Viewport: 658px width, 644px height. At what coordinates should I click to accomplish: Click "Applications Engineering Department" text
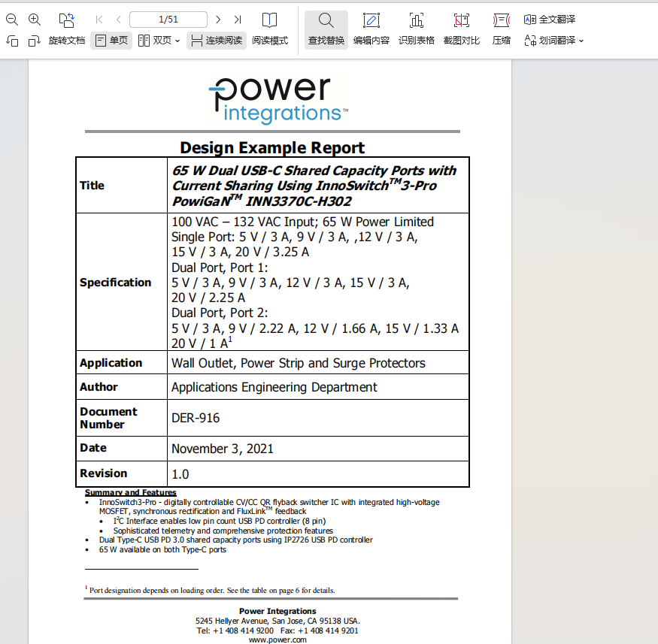pos(274,387)
